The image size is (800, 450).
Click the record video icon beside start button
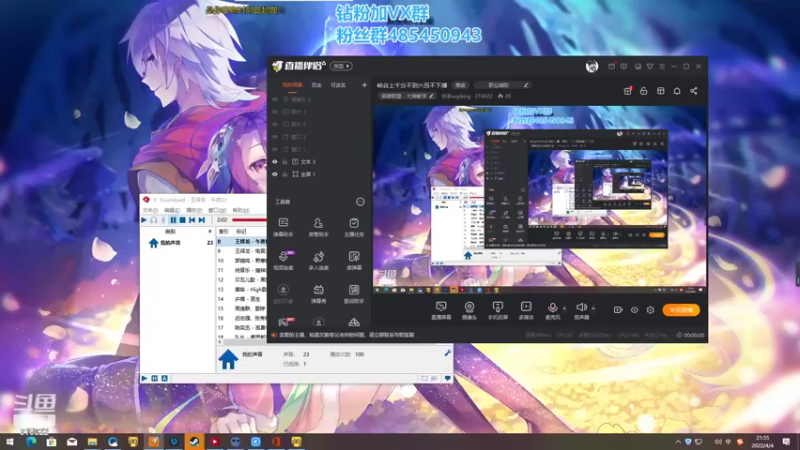pyautogui.click(x=618, y=310)
